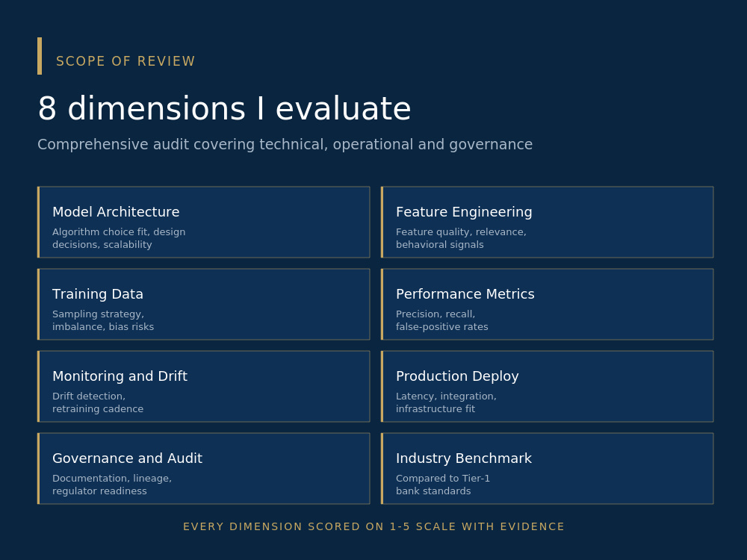
Task: Click the 'Comprehensive audit covering technical' subtitle
Action: [285, 144]
